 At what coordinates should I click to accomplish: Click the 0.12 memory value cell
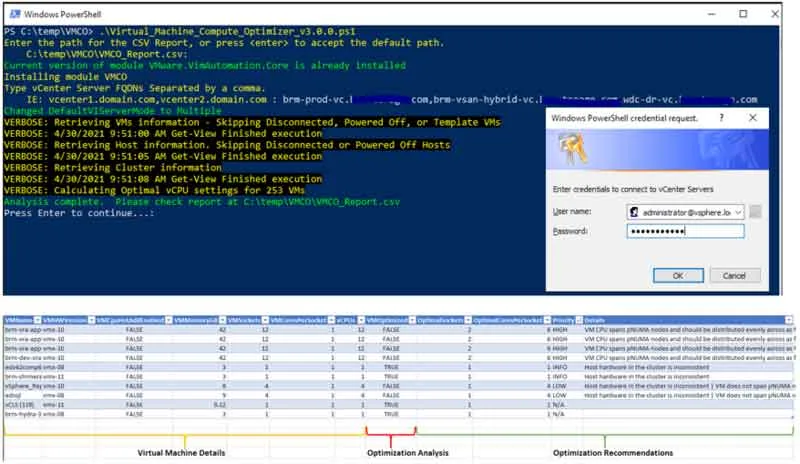click(220, 405)
